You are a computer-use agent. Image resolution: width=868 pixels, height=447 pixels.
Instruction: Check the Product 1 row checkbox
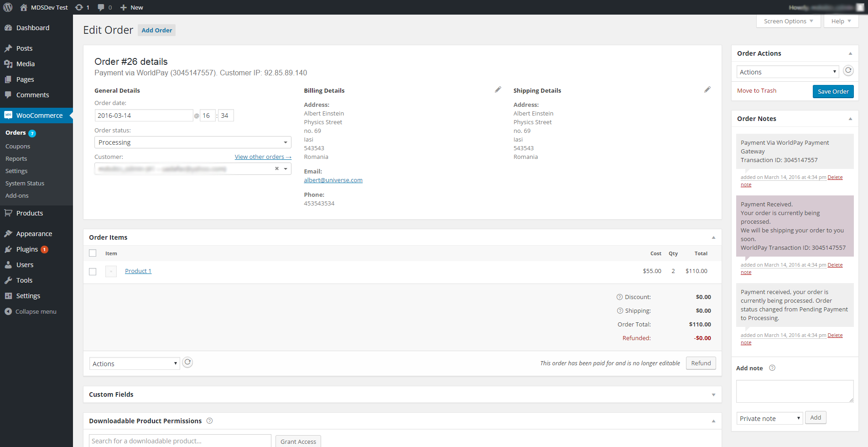pos(93,272)
